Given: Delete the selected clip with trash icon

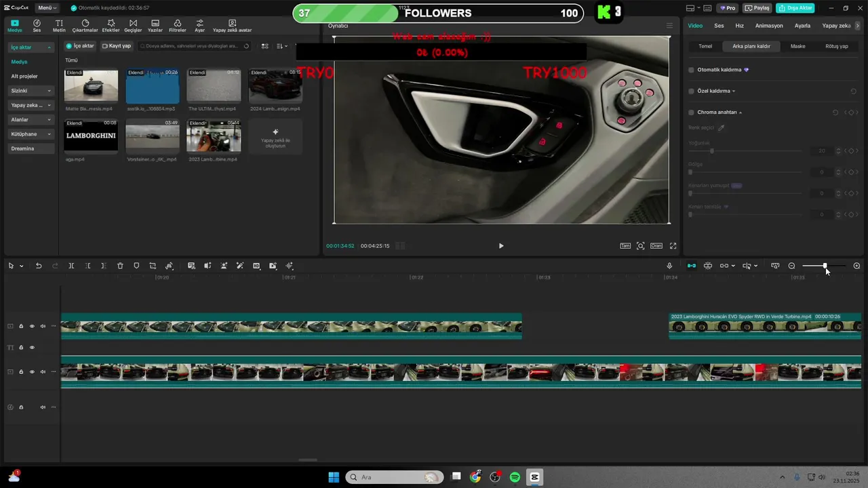Looking at the screenshot, I should pos(120,266).
